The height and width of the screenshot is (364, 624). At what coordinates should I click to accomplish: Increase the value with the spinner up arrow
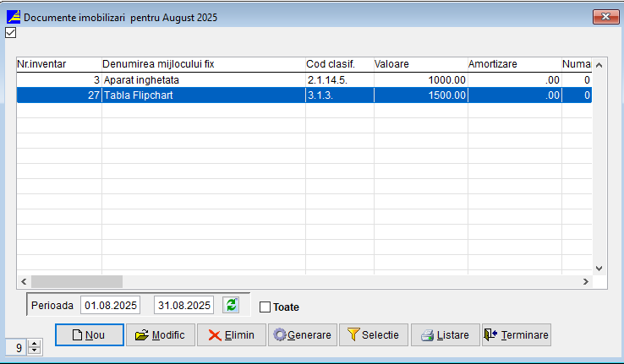click(x=34, y=343)
